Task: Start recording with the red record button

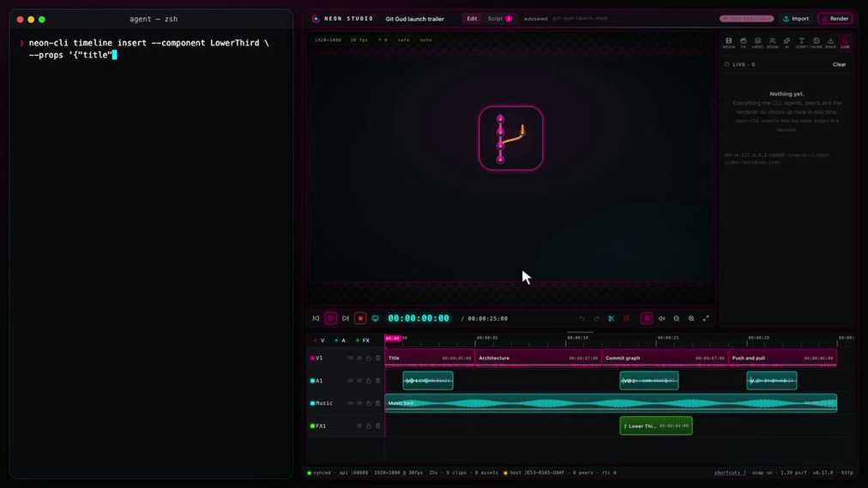Action: coord(360,318)
